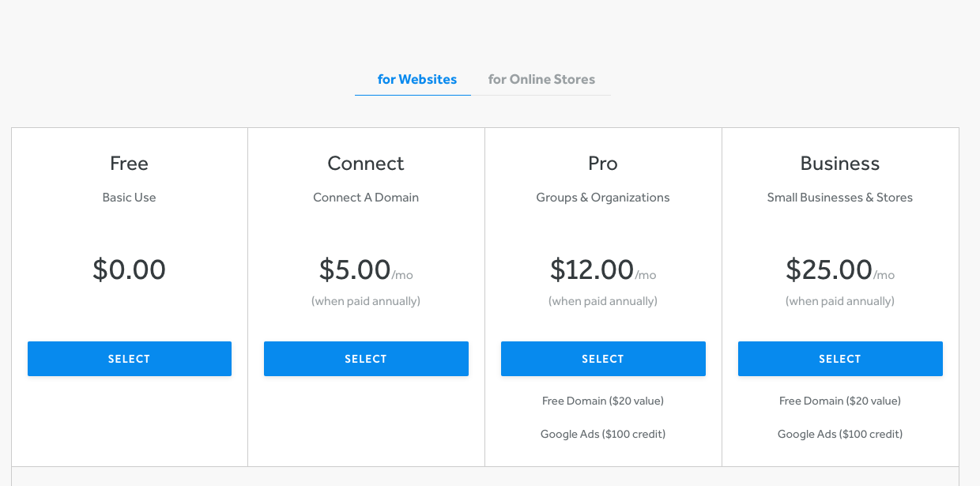Click 'Google Ads ($100 credit)' under Business
The image size is (980, 486).
coord(840,434)
